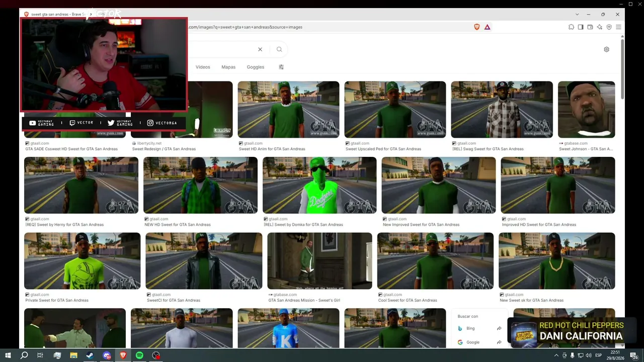Open 'GTA San Andreas Mission - Sweet's Girl' link
The height and width of the screenshot is (362, 644).
(x=303, y=300)
